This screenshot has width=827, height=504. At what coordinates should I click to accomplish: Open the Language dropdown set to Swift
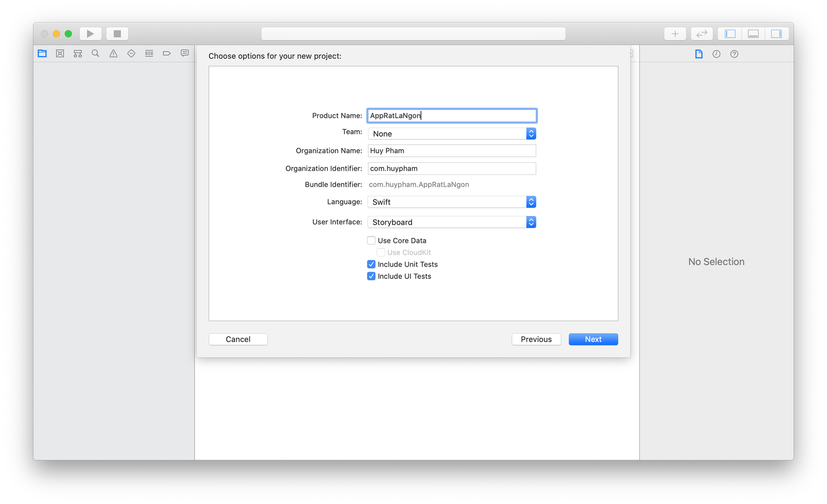pyautogui.click(x=452, y=202)
